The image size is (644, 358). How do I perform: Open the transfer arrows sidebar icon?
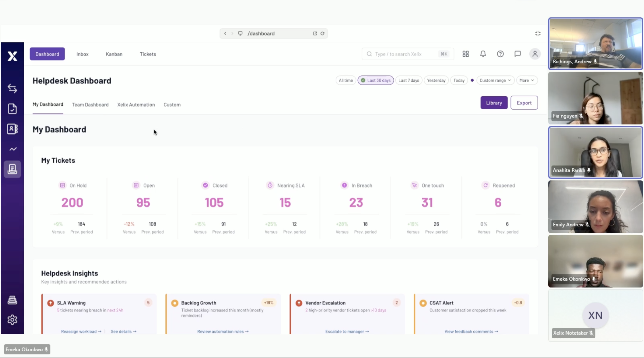12,89
